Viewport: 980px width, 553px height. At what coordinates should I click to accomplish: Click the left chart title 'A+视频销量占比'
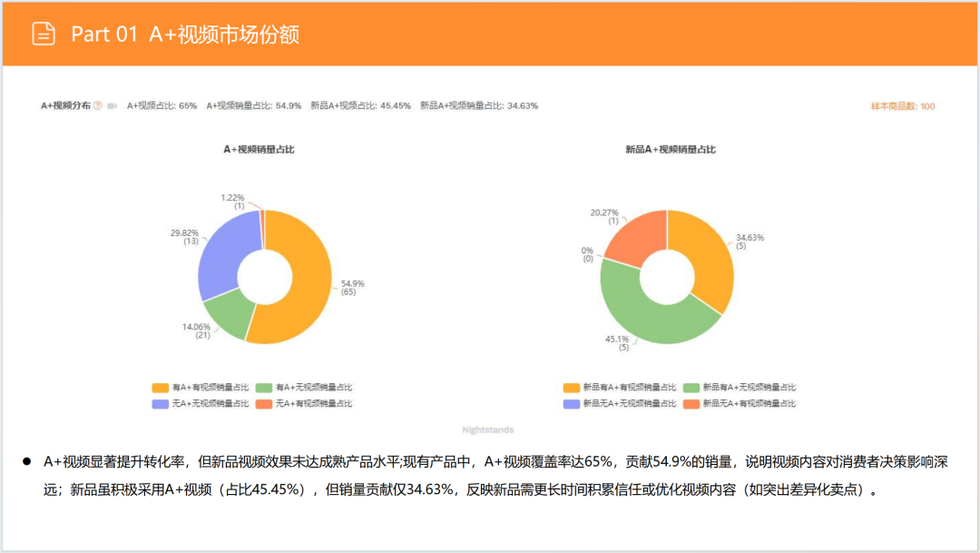coord(259,150)
